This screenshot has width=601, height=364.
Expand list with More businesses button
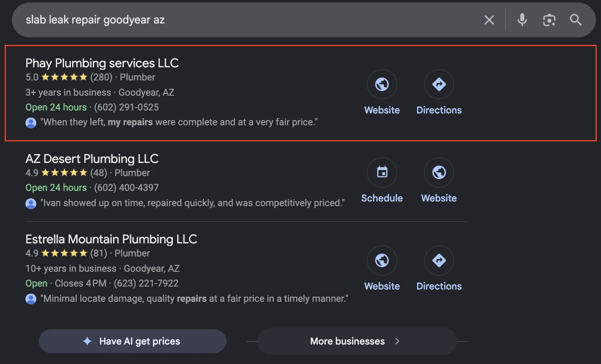[x=356, y=341]
